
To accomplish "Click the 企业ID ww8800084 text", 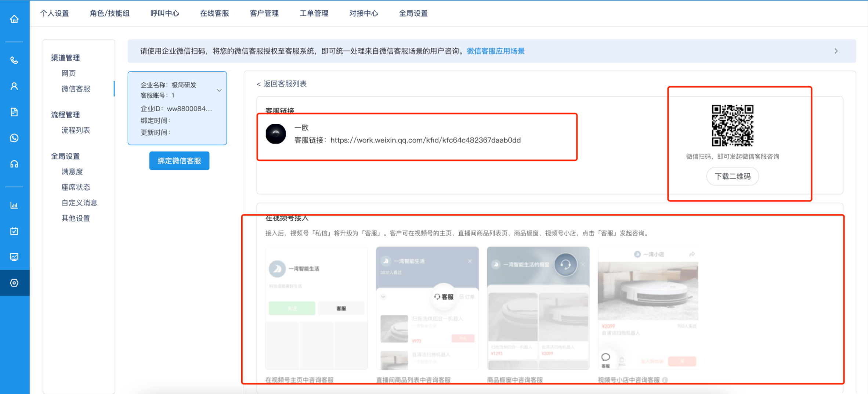I will pos(176,109).
